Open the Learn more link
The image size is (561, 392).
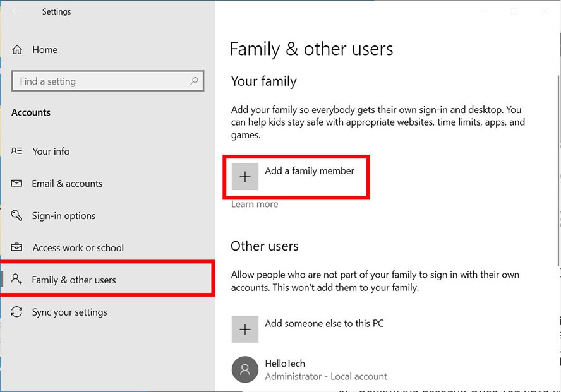coord(254,204)
